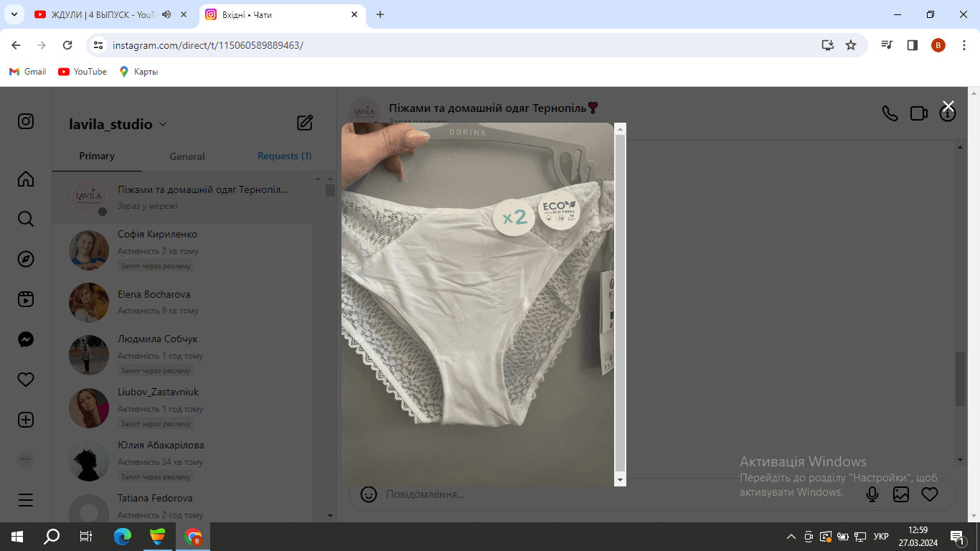Open Reels icon in sidebar
Screen dimensions: 980x551
pyautogui.click(x=26, y=299)
